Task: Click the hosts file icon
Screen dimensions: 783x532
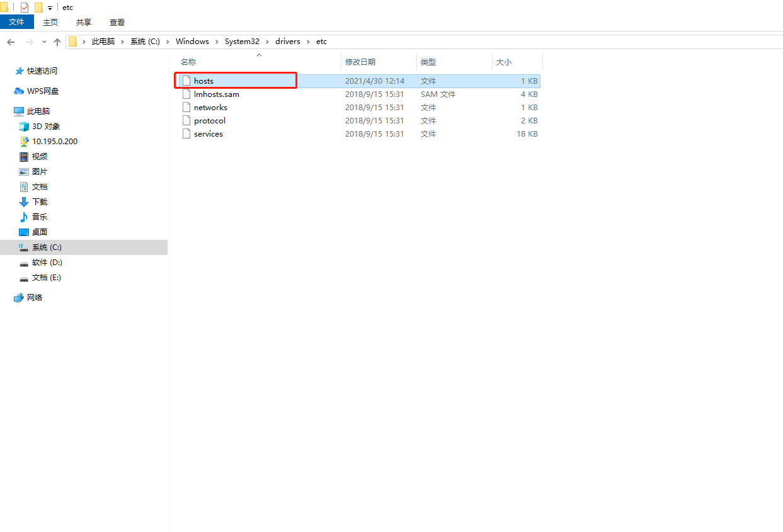Action: 186,81
